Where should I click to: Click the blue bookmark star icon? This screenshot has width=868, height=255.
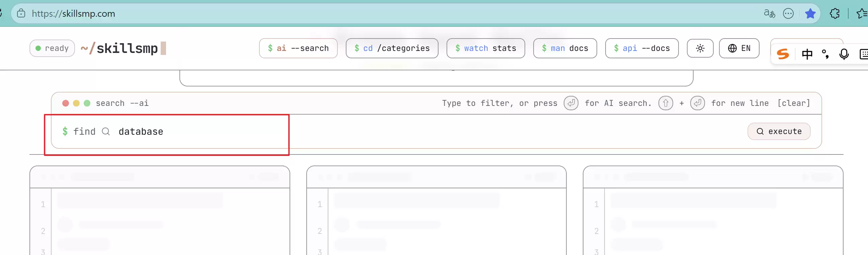810,13
